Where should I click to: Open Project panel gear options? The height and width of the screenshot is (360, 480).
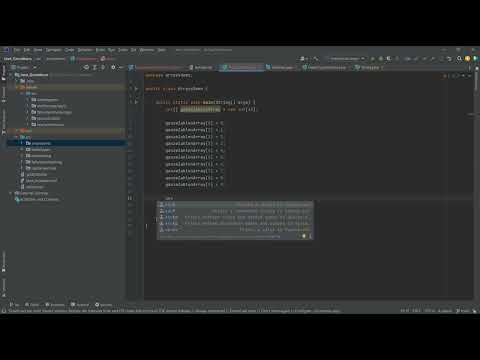tap(113, 67)
